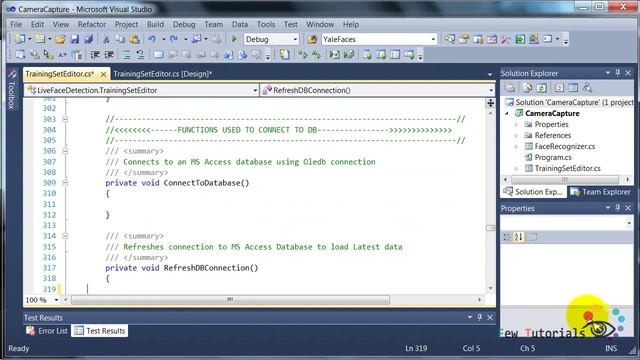This screenshot has width=640, height=360.
Task: Click the Add New Item toolbar icon
Action: tap(40, 39)
